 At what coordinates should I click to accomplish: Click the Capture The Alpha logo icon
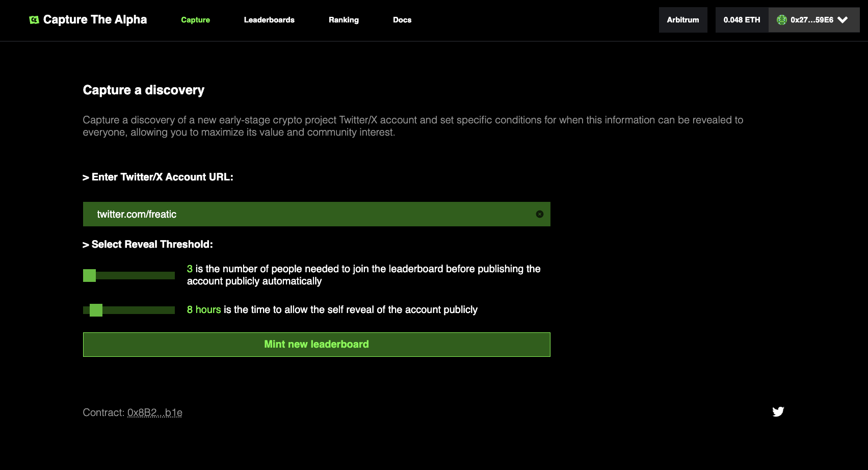click(x=34, y=20)
